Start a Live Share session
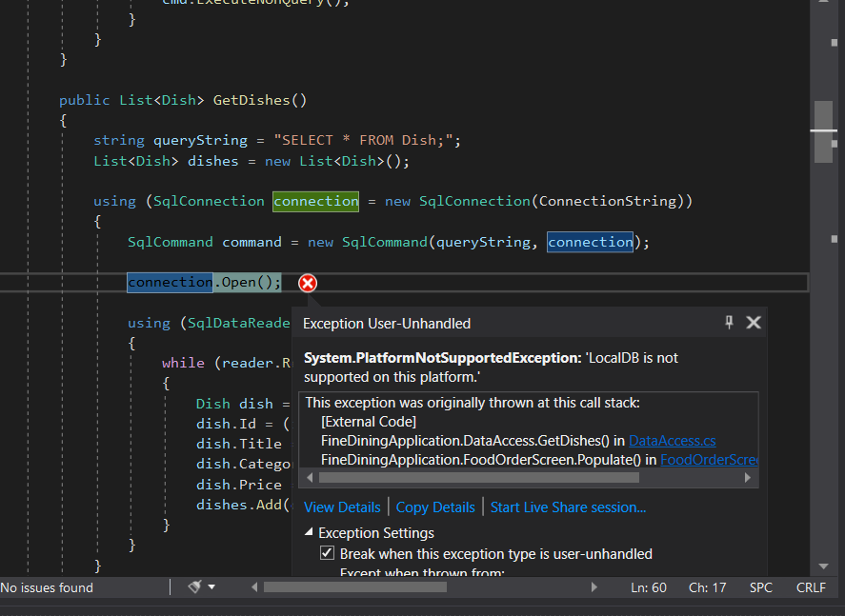Image resolution: width=845 pixels, height=616 pixels. point(568,507)
